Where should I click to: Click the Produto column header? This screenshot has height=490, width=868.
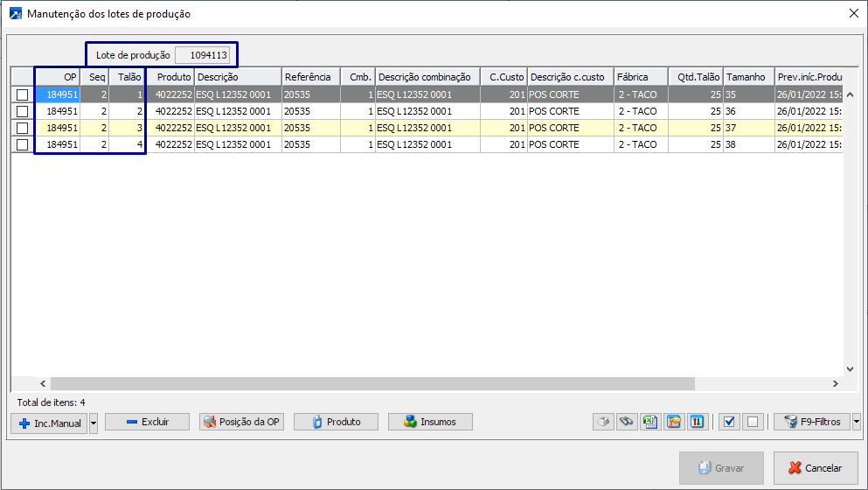click(x=170, y=77)
